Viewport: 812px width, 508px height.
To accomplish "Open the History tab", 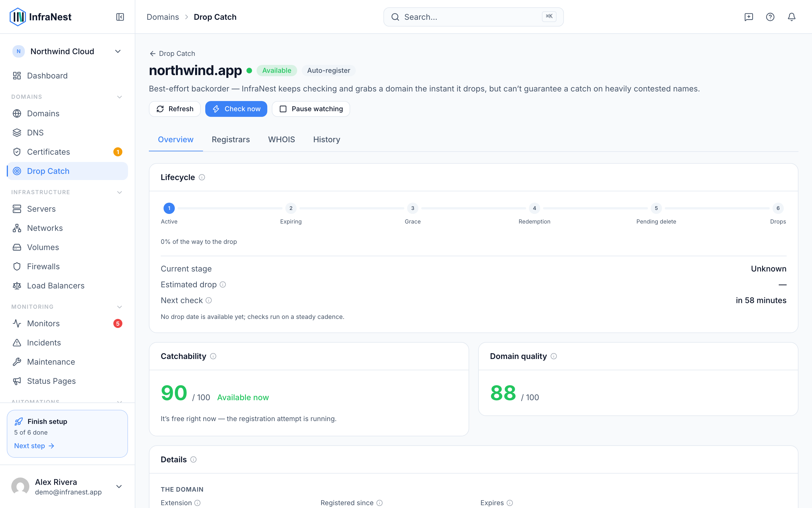I will (326, 139).
